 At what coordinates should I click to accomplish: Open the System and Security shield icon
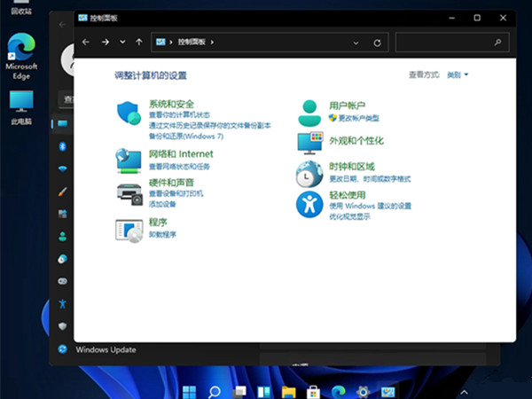click(x=129, y=113)
